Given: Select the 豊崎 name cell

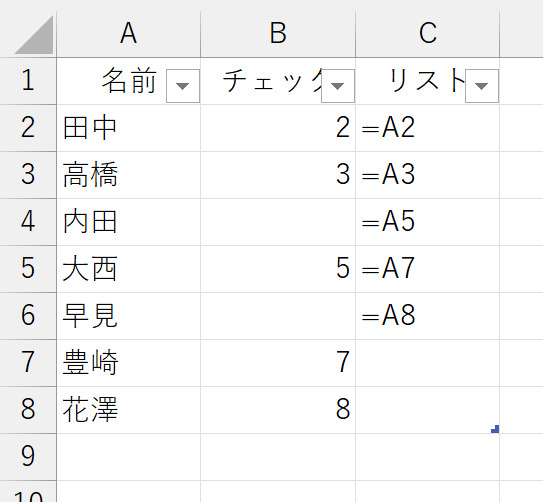Looking at the screenshot, I should 128,363.
